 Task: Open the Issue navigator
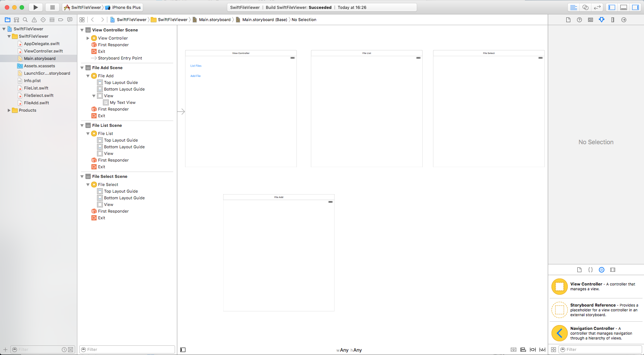tap(34, 20)
